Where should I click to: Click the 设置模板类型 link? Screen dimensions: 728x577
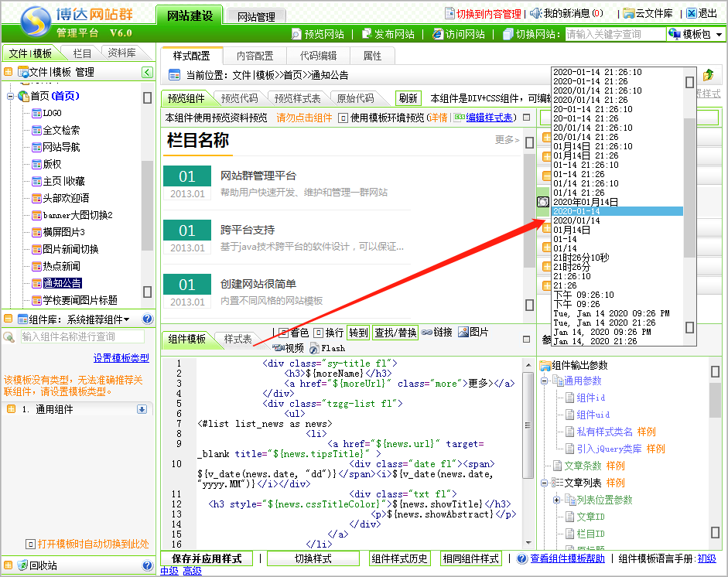point(121,358)
